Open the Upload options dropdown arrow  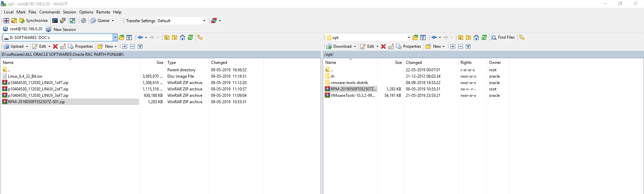tap(27, 46)
